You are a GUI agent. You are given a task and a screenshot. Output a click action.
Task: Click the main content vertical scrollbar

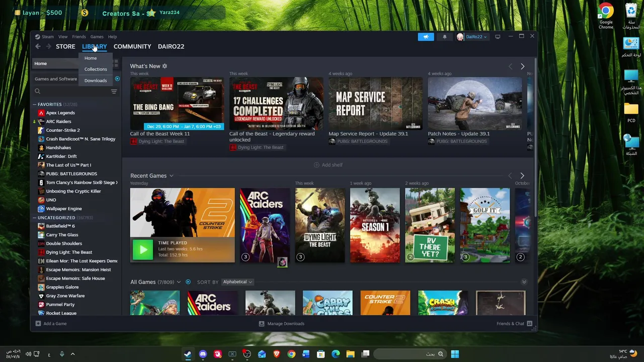535,138
